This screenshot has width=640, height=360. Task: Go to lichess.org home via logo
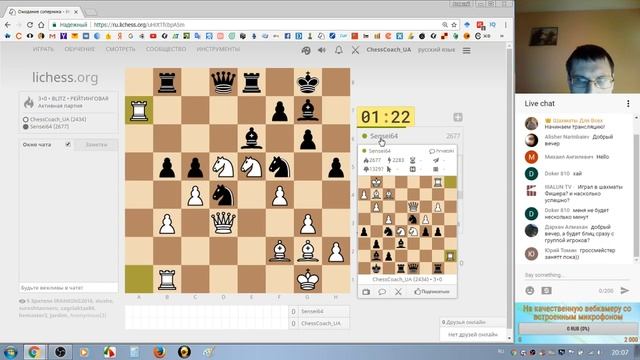coord(65,77)
